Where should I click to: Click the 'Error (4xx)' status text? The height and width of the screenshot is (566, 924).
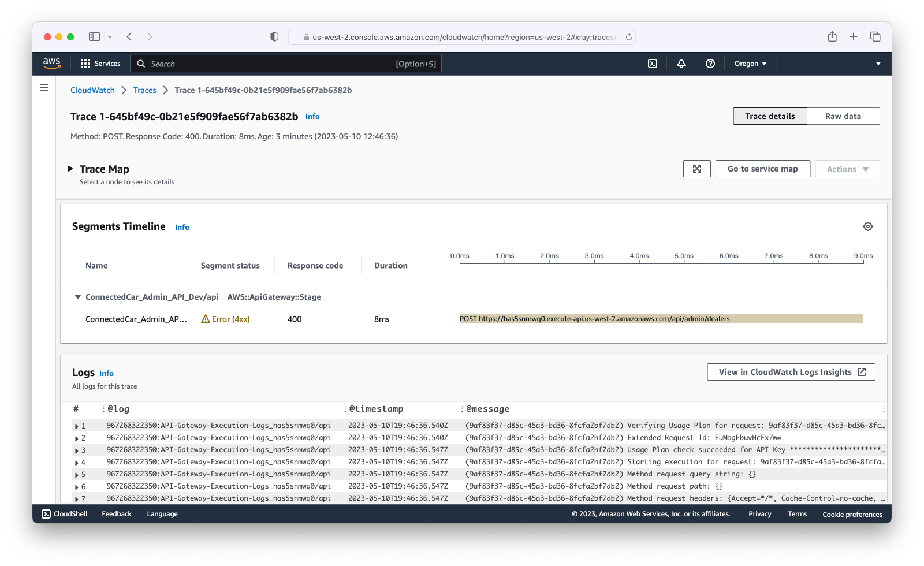(x=231, y=319)
